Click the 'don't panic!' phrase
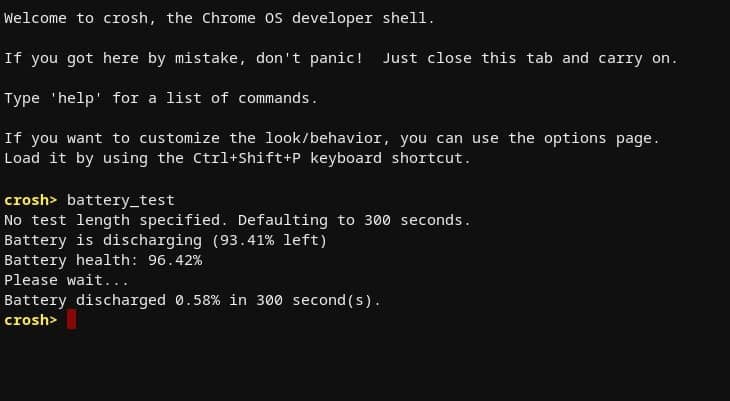Viewport: 730px width, 401px height. point(309,58)
